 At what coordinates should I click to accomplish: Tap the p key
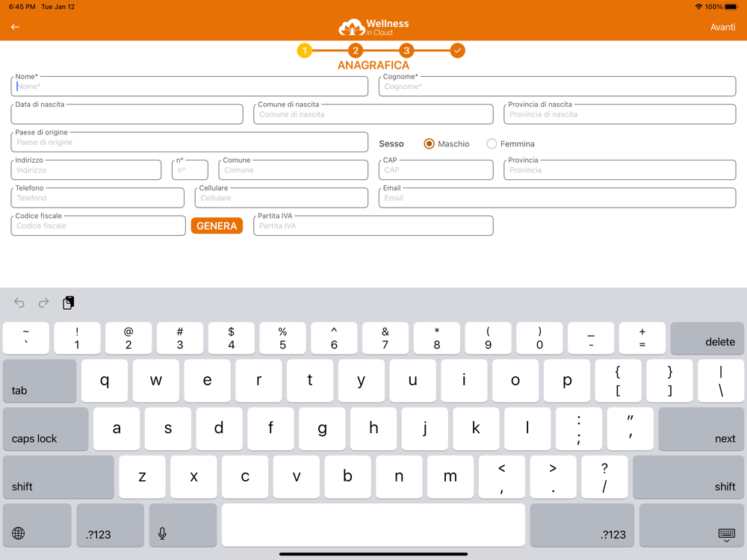pyautogui.click(x=567, y=381)
